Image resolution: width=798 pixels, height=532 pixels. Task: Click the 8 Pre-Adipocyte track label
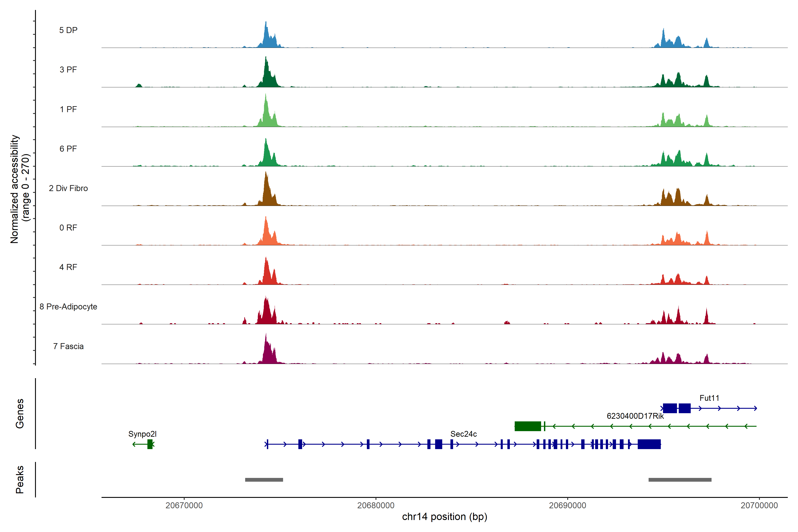tap(68, 307)
